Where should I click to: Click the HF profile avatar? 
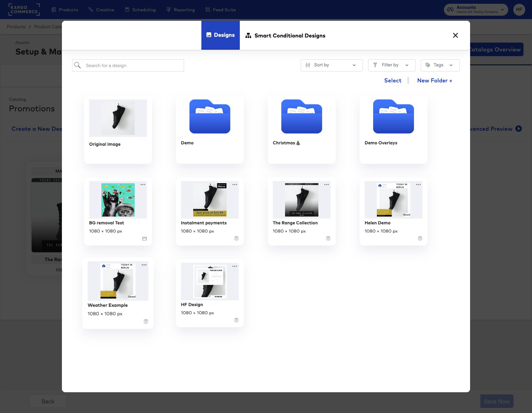[519, 9]
